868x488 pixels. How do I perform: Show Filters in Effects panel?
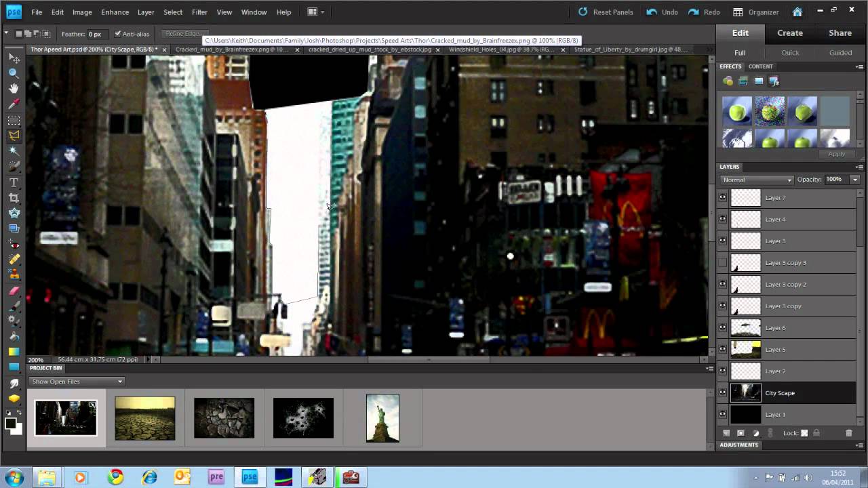coord(728,81)
